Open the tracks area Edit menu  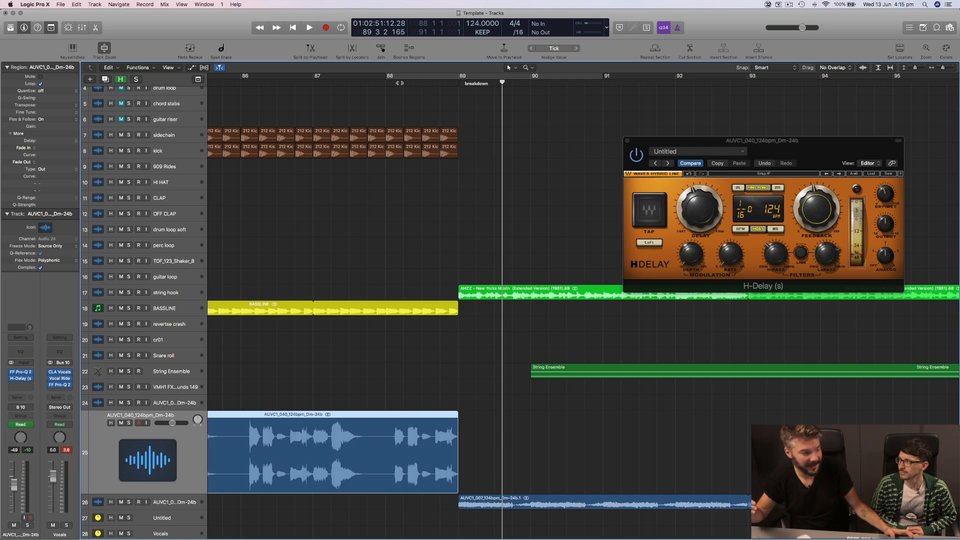coord(110,67)
